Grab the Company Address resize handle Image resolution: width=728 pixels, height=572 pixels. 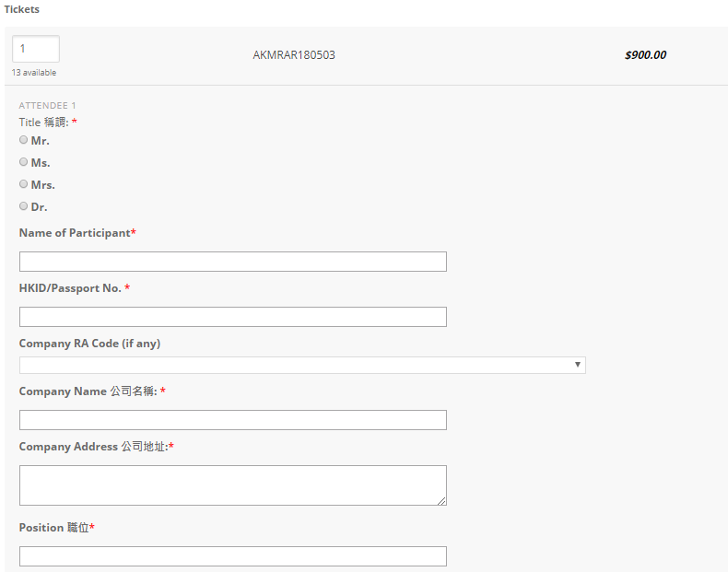pyautogui.click(x=441, y=500)
